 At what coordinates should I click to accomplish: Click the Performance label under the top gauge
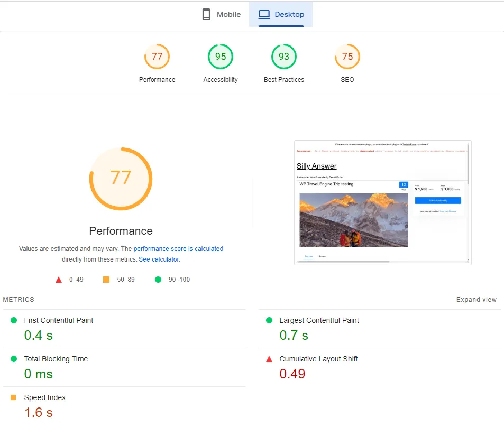157,80
